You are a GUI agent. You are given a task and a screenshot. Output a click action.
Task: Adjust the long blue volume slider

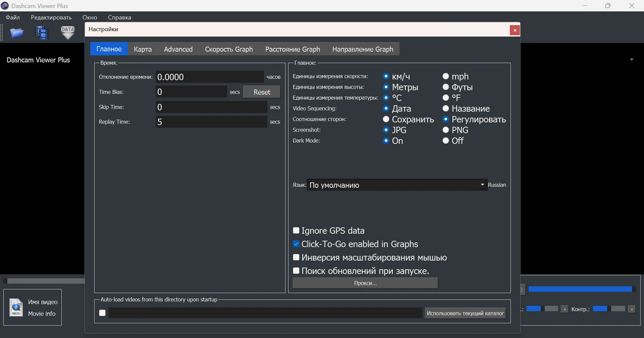point(580,289)
